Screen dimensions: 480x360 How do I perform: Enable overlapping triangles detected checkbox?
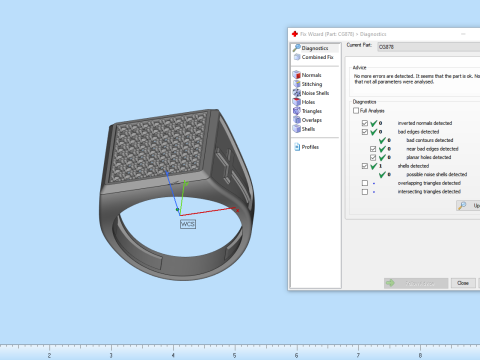click(x=365, y=183)
